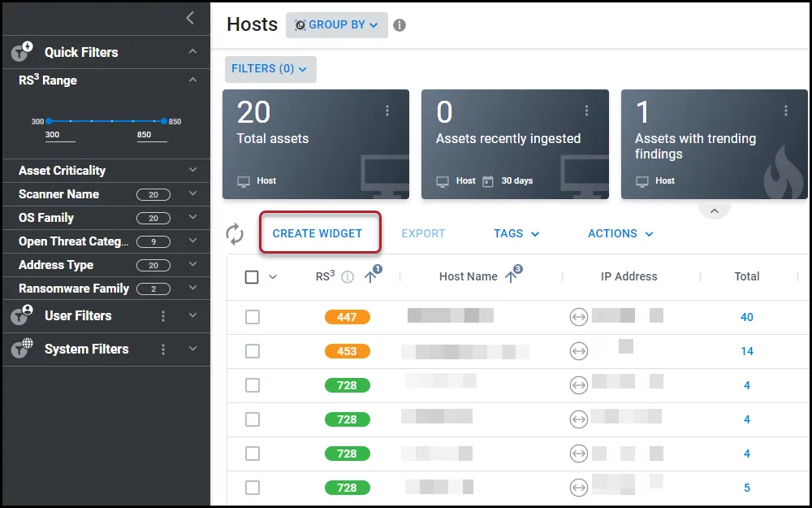This screenshot has height=508, width=812.
Task: Open the User Filters three-dot menu
Action: pyautogui.click(x=163, y=315)
